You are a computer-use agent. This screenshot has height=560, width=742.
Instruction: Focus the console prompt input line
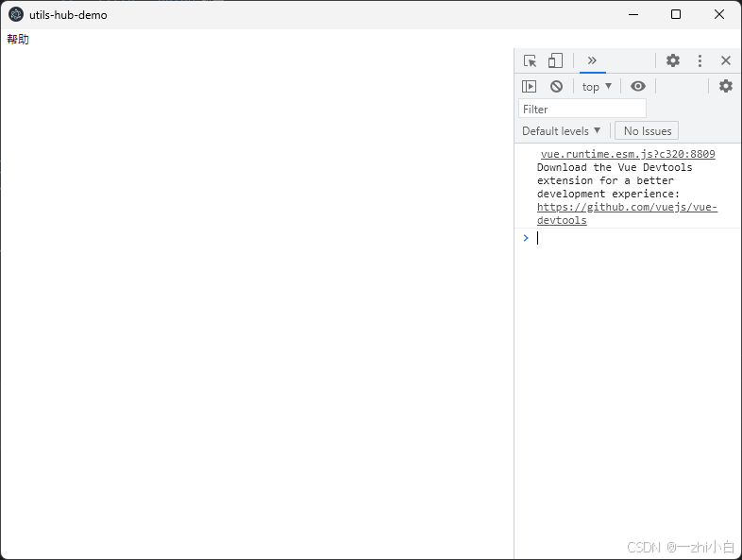[x=636, y=238]
